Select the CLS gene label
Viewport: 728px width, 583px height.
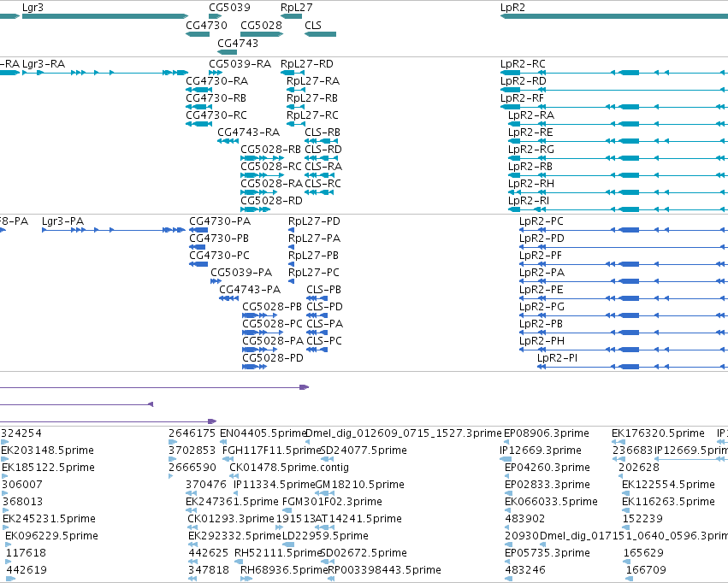click(313, 25)
